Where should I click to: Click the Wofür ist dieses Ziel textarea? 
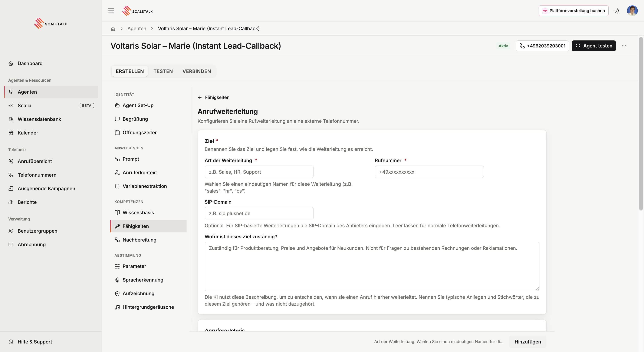tap(372, 266)
